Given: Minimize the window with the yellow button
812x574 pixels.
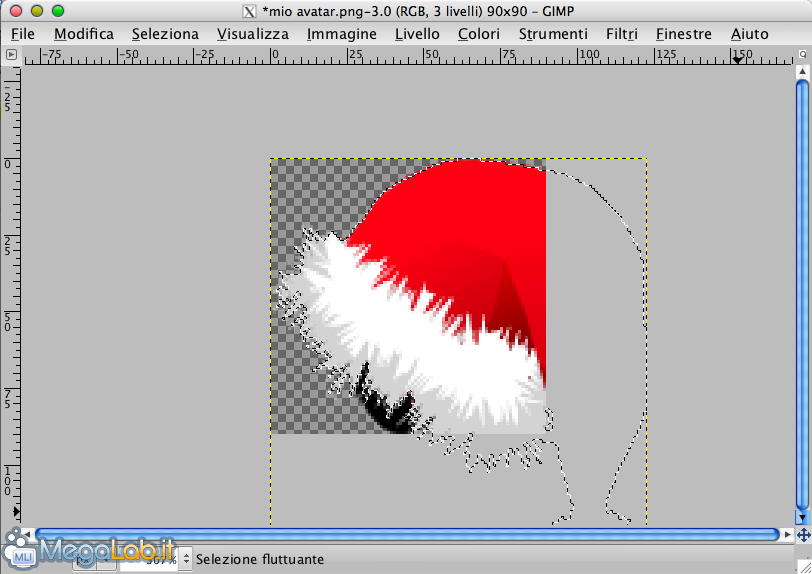Looking at the screenshot, I should 37,10.
